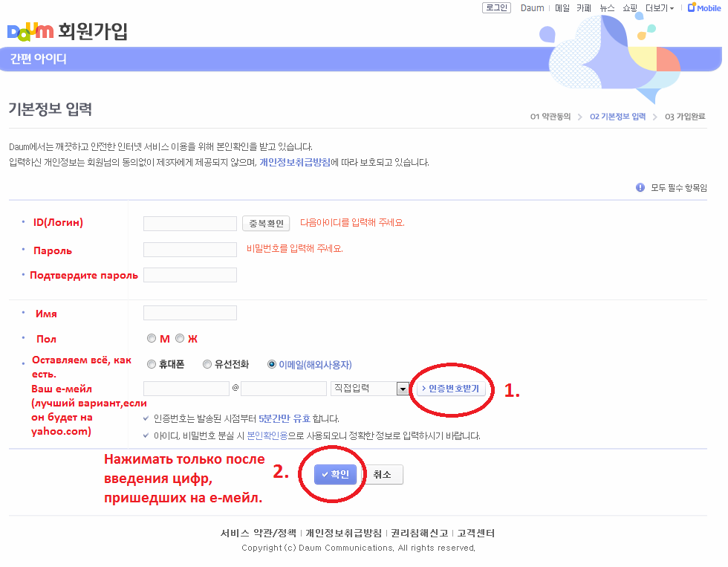
Task: Focus the Подтвердите пароль input field
Action: click(x=190, y=275)
